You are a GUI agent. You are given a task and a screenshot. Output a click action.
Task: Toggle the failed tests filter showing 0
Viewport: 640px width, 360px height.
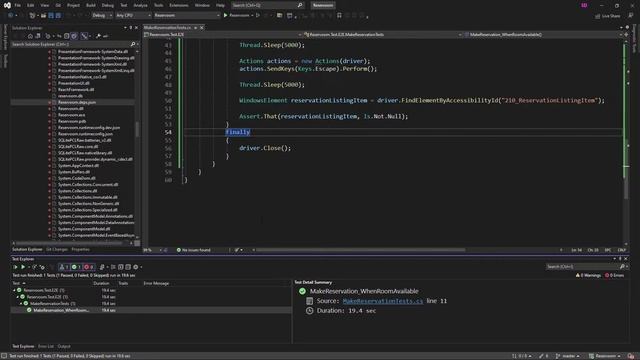point(89,267)
